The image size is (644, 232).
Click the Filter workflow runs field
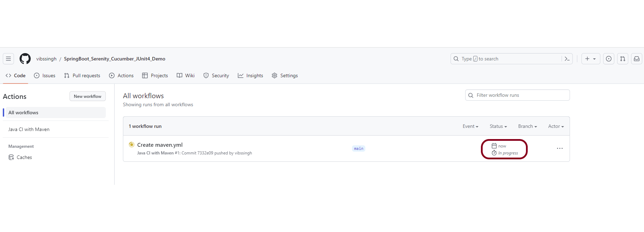tap(518, 95)
